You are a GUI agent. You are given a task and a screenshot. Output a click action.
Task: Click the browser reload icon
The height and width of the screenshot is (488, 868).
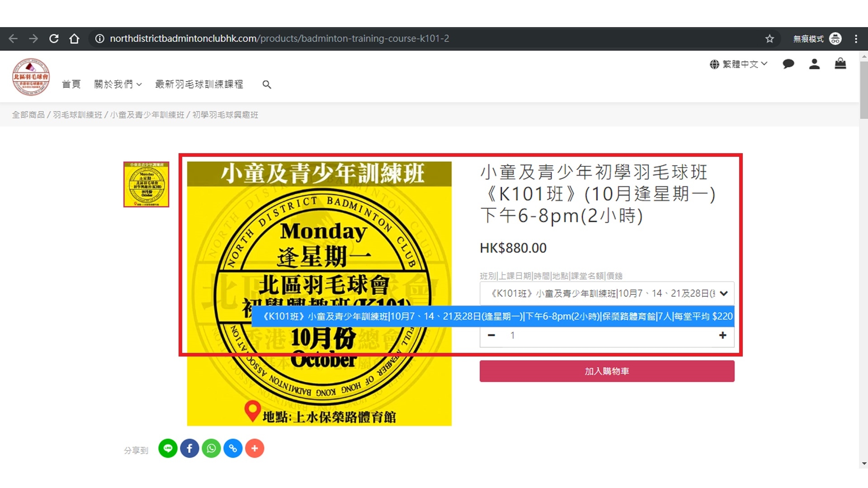[54, 39]
